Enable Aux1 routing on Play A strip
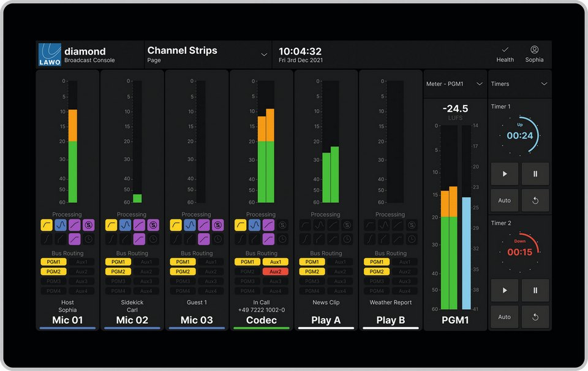 pyautogui.click(x=340, y=262)
